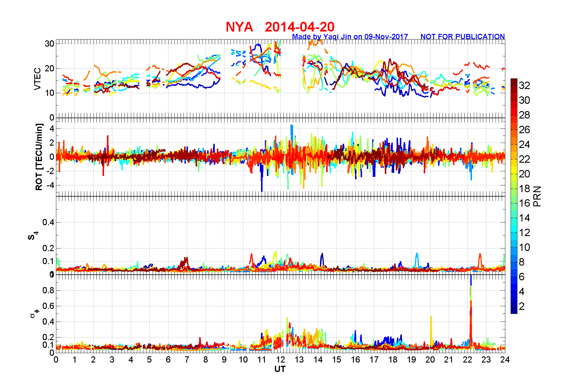The height and width of the screenshot is (392, 561).
Task: Click the "PRN" colorbar label
Action: coord(537,196)
